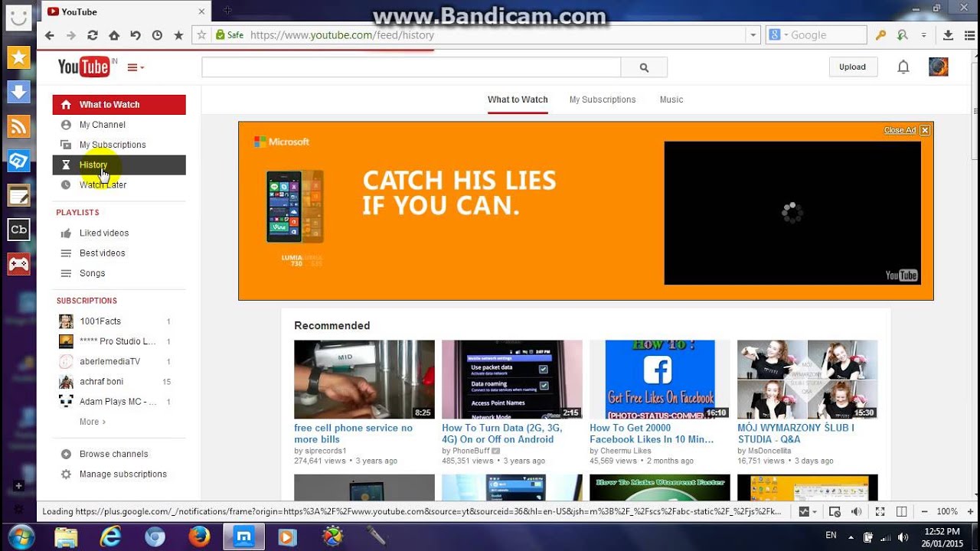Open the game controller sidebar icon
The image size is (980, 551).
[x=18, y=264]
